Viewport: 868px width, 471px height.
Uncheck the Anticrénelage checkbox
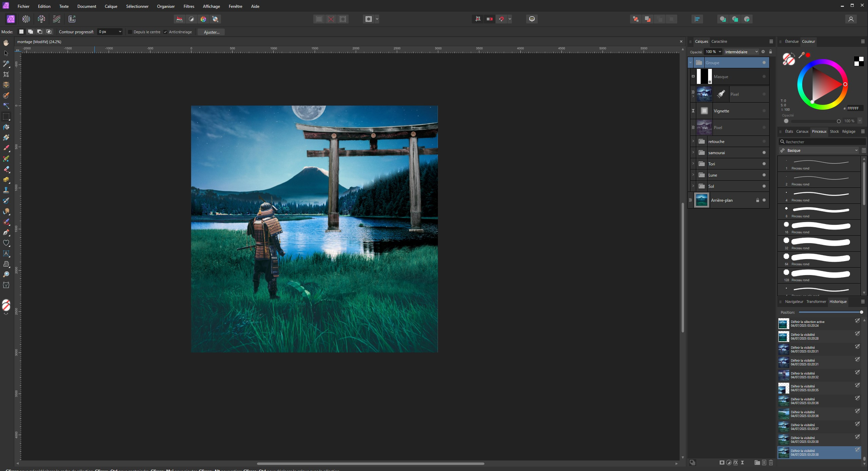point(165,32)
